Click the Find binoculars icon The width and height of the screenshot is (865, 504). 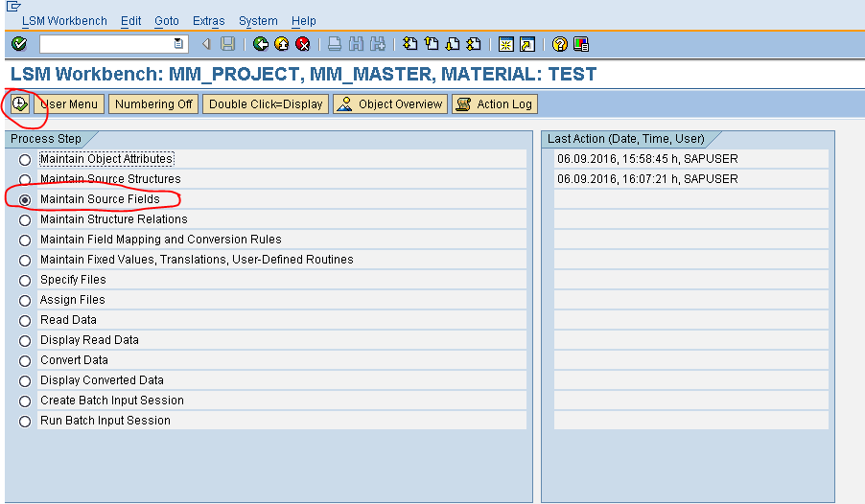(356, 44)
